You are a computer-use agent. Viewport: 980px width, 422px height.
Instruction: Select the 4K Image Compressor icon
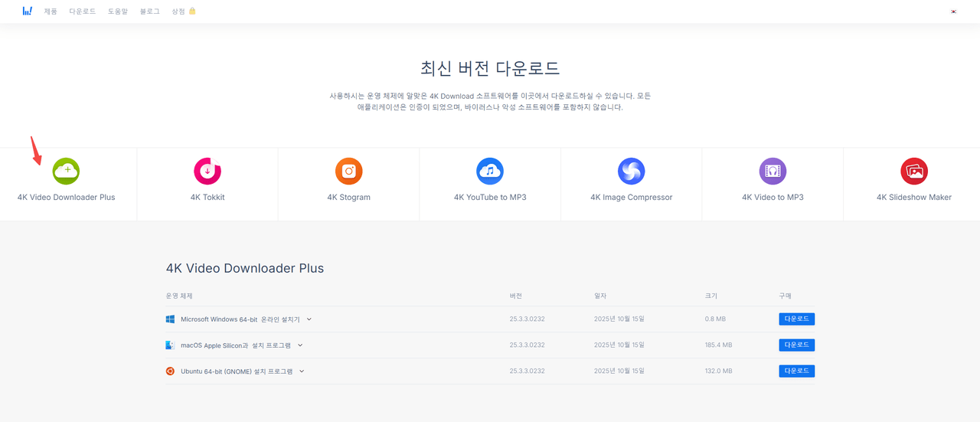coord(632,171)
